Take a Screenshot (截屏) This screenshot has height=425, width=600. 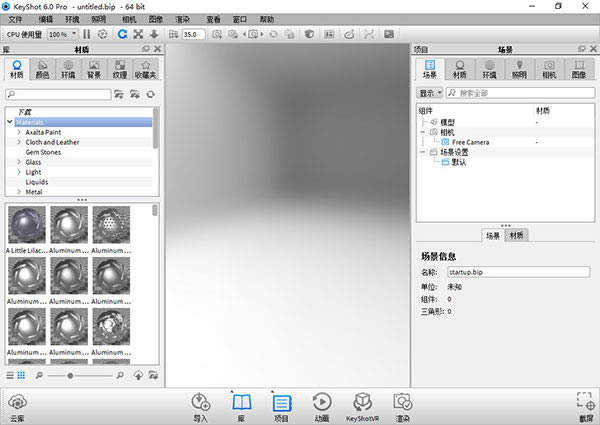[586, 407]
